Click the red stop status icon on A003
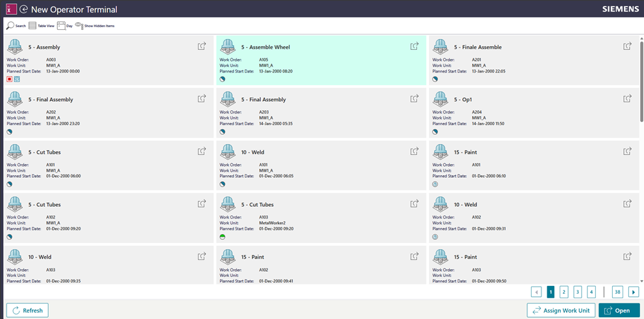The width and height of the screenshot is (644, 319). (x=10, y=79)
